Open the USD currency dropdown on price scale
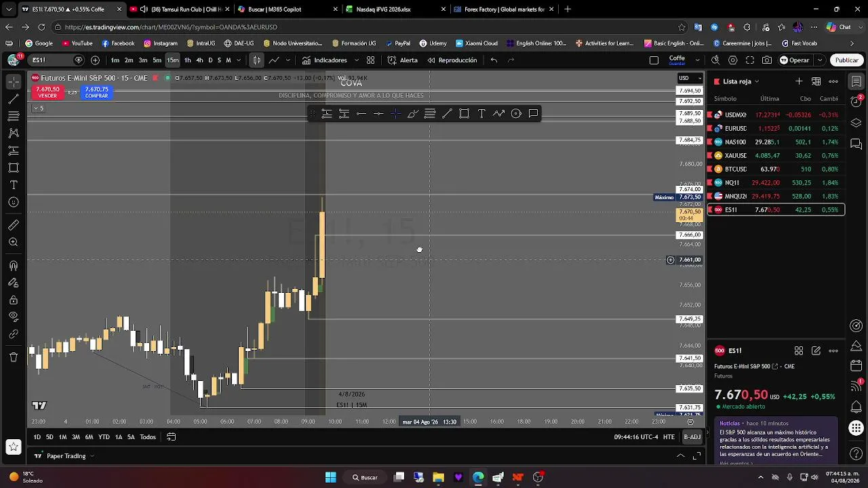This screenshot has height=488, width=868. 690,78
